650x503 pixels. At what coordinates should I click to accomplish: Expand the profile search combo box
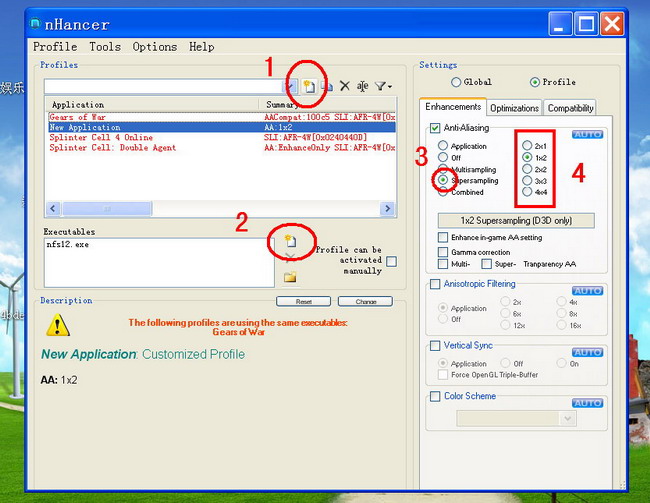click(291, 87)
